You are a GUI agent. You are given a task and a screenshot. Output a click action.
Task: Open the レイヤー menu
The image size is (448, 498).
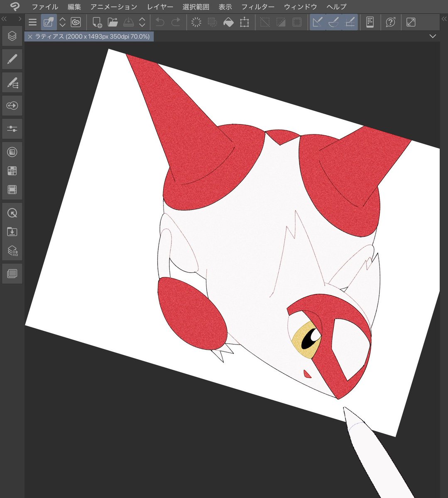pyautogui.click(x=160, y=7)
